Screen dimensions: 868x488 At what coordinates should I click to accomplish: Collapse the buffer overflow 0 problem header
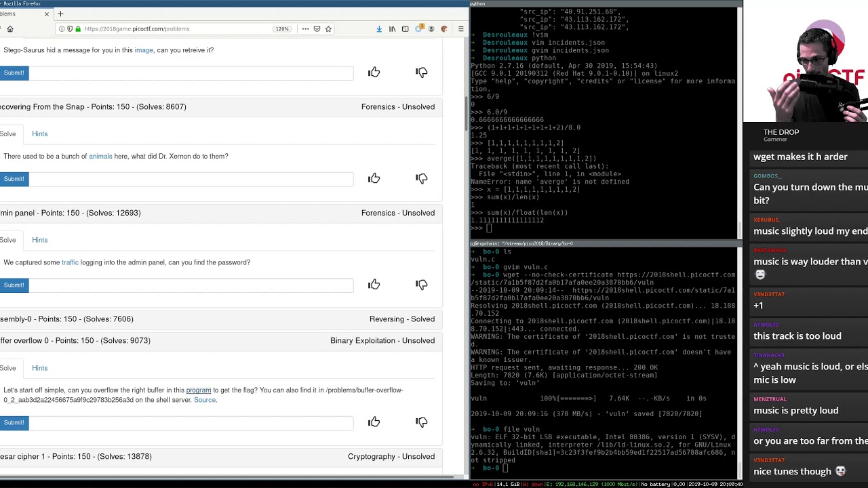tap(221, 341)
